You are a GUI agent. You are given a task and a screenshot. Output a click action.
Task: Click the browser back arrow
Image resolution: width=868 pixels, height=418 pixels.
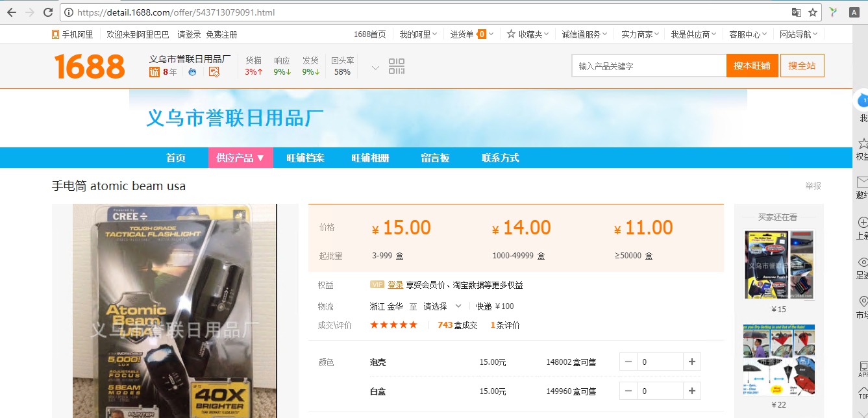pyautogui.click(x=12, y=12)
